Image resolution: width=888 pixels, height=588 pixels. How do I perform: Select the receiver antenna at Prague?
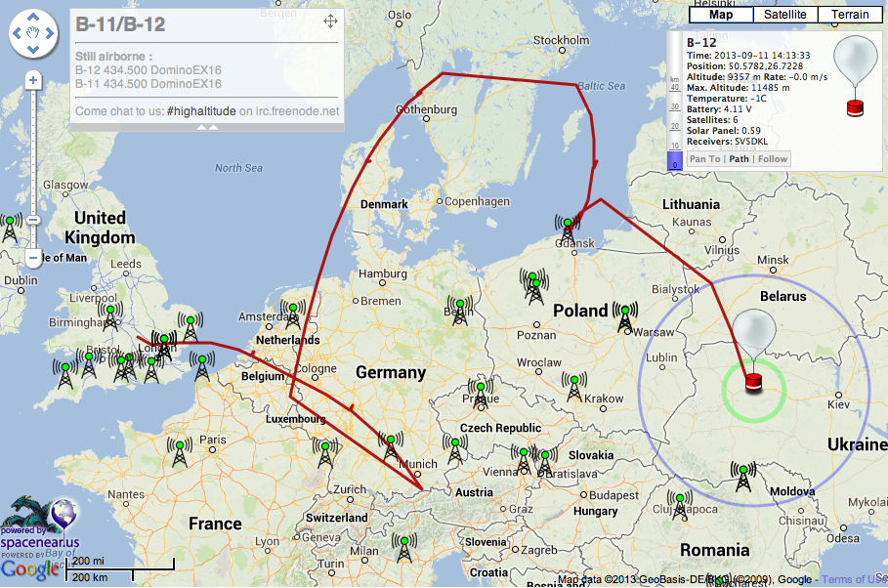481,394
